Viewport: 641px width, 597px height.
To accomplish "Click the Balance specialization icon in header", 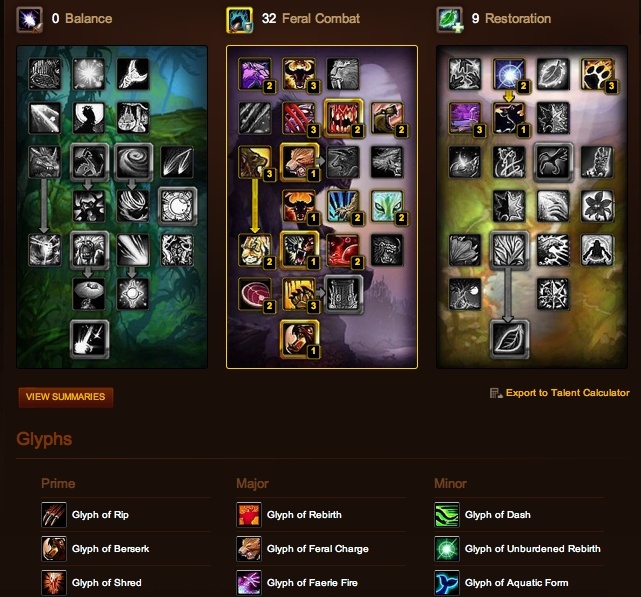I will point(29,19).
